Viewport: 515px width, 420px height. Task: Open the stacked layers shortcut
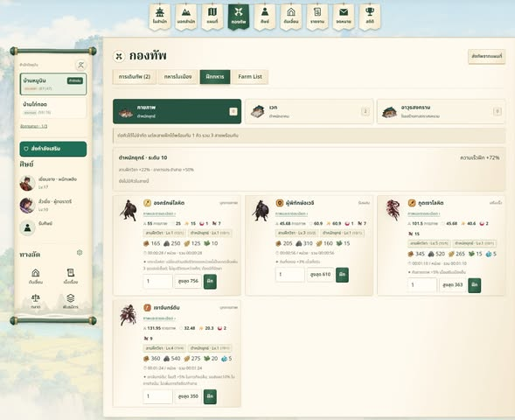click(70, 301)
